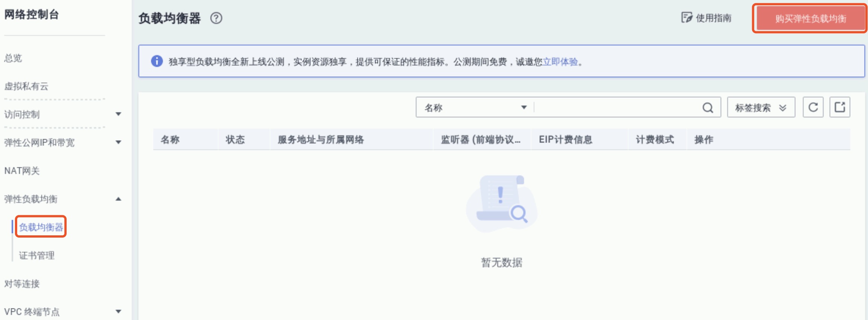Click the export list icon
Image resolution: width=868 pixels, height=320 pixels.
point(840,107)
